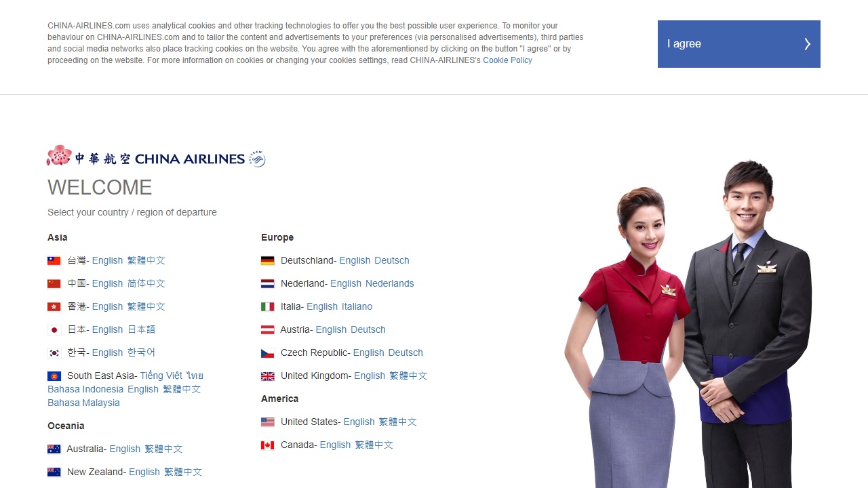Select 繁體中文 for 台灣

pyautogui.click(x=146, y=260)
